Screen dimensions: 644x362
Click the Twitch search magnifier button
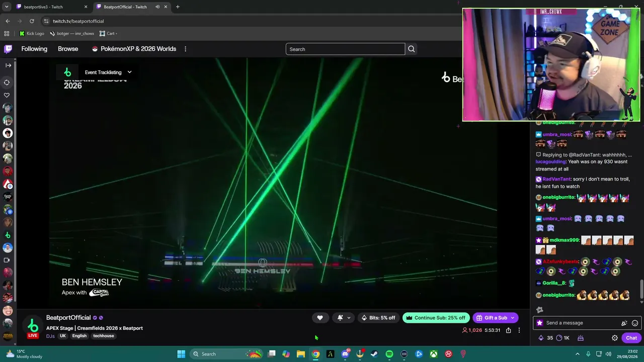click(412, 49)
